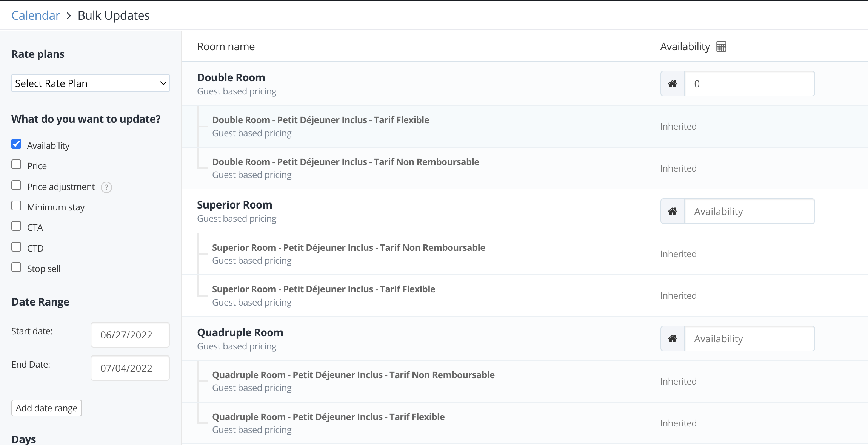Click the Add date range button

pyautogui.click(x=46, y=408)
